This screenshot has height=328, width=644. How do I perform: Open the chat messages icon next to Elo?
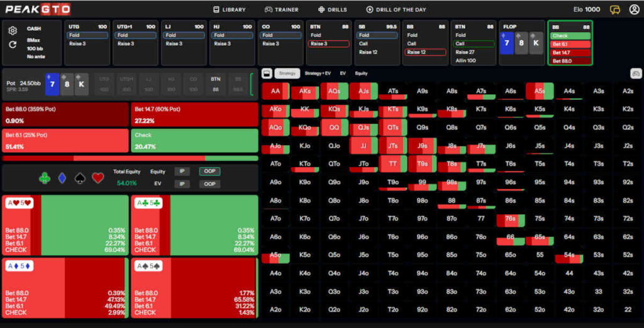tap(615, 9)
